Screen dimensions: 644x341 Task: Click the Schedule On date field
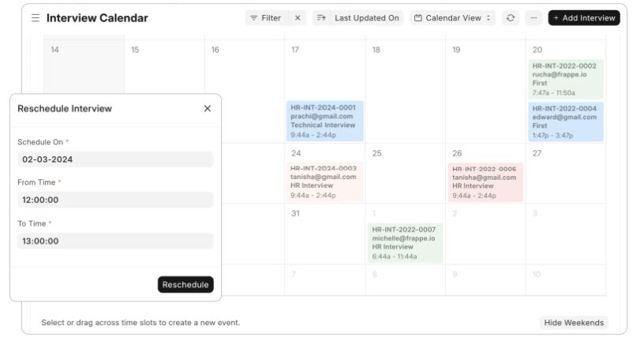[x=115, y=159]
